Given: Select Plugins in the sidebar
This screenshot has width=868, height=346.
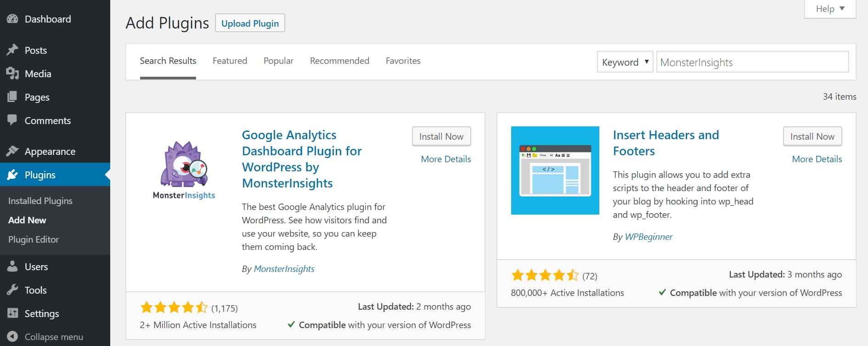Looking at the screenshot, I should click(x=55, y=175).
